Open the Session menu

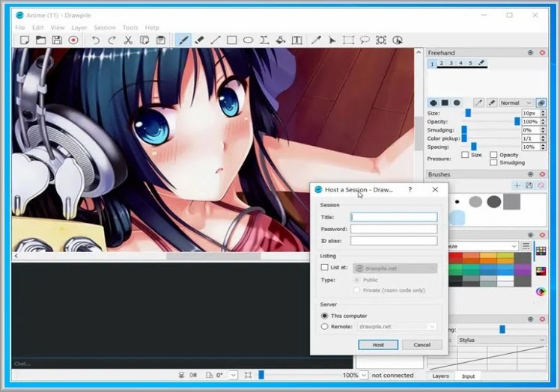(105, 28)
